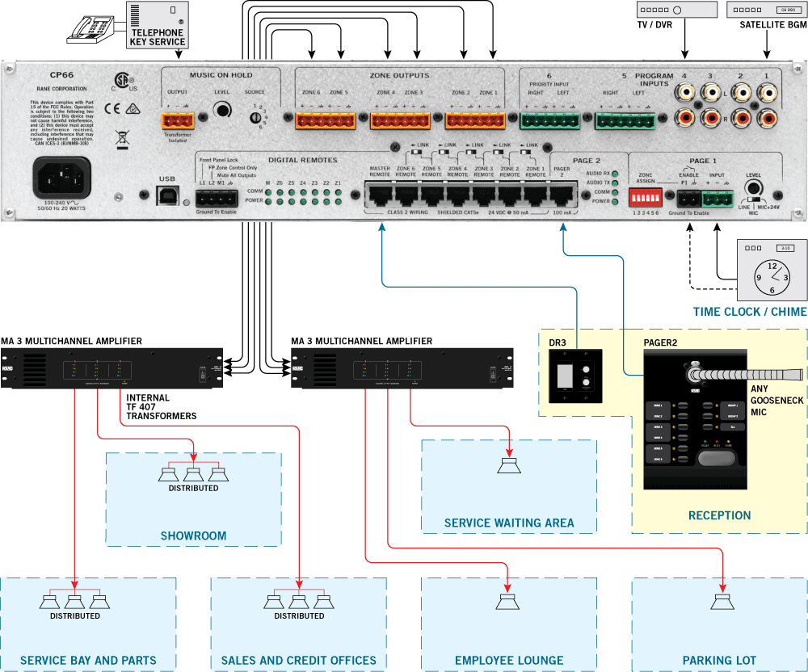Click the "SERVICE WAITING AREA" label
This screenshot has width=808, height=672.
[x=509, y=523]
